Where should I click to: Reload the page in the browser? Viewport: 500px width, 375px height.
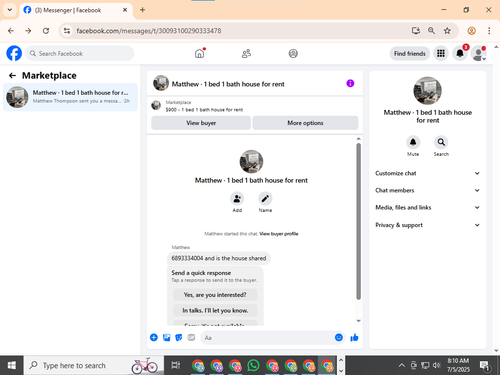[46, 31]
